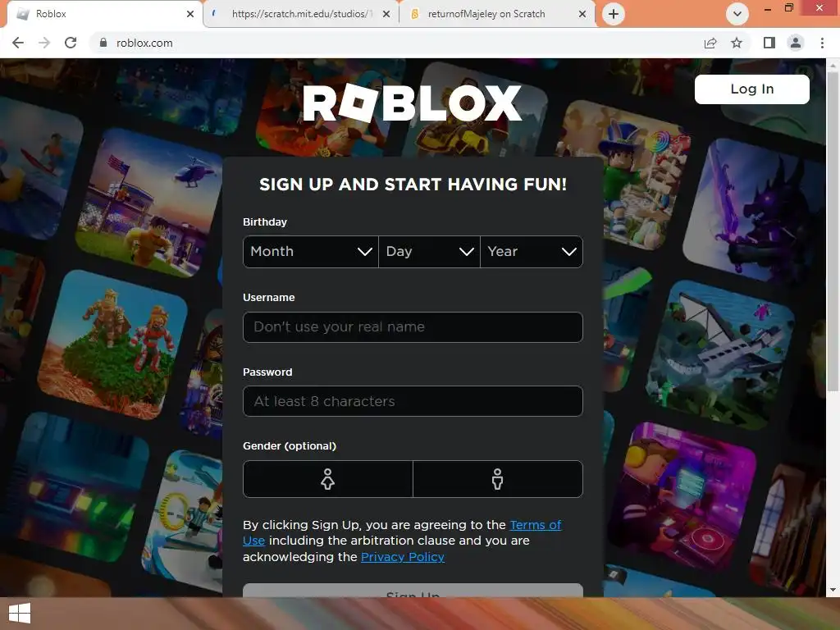The width and height of the screenshot is (840, 630).
Task: Open the Windows Start button
Action: [20, 614]
